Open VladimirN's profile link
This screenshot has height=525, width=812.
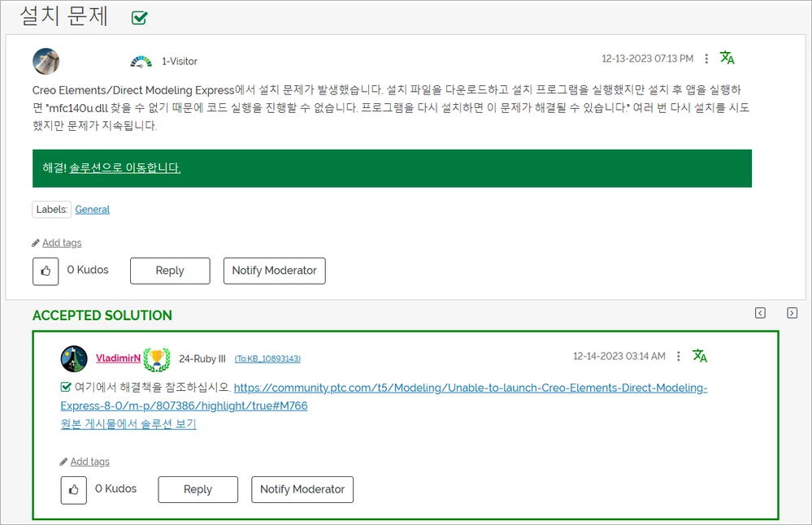click(x=118, y=358)
